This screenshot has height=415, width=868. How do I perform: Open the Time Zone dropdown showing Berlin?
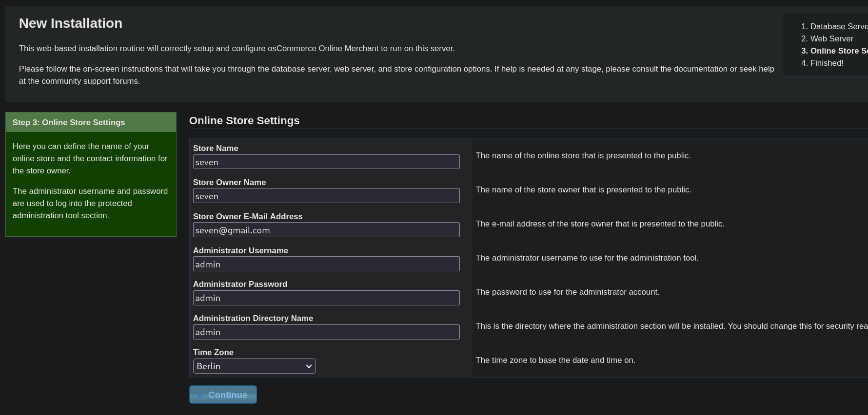(254, 366)
